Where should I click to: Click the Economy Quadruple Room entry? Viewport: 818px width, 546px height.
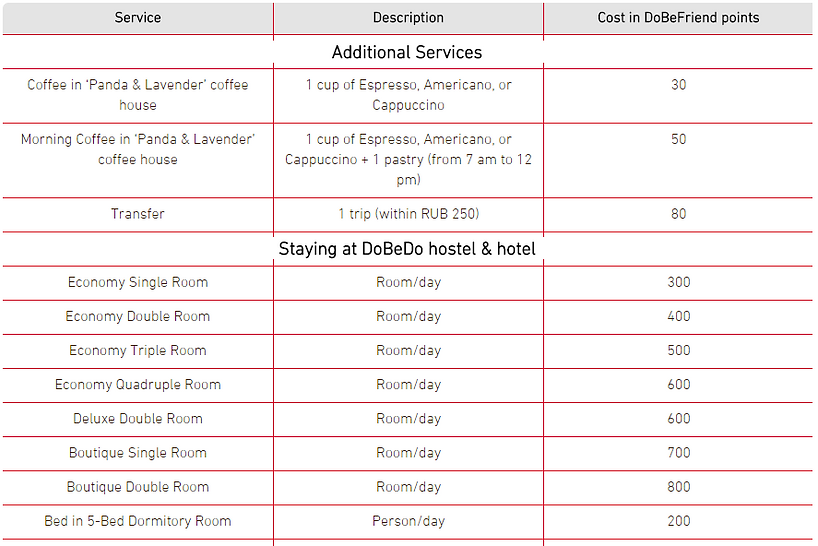click(x=138, y=384)
